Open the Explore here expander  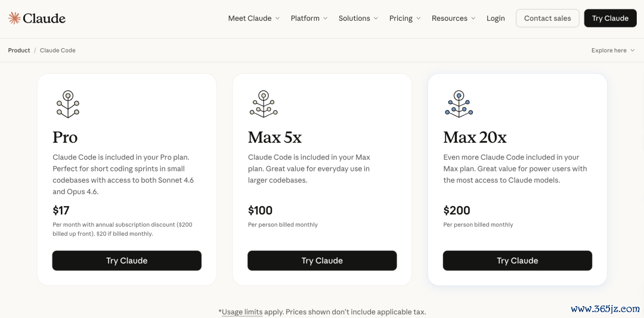click(x=613, y=51)
